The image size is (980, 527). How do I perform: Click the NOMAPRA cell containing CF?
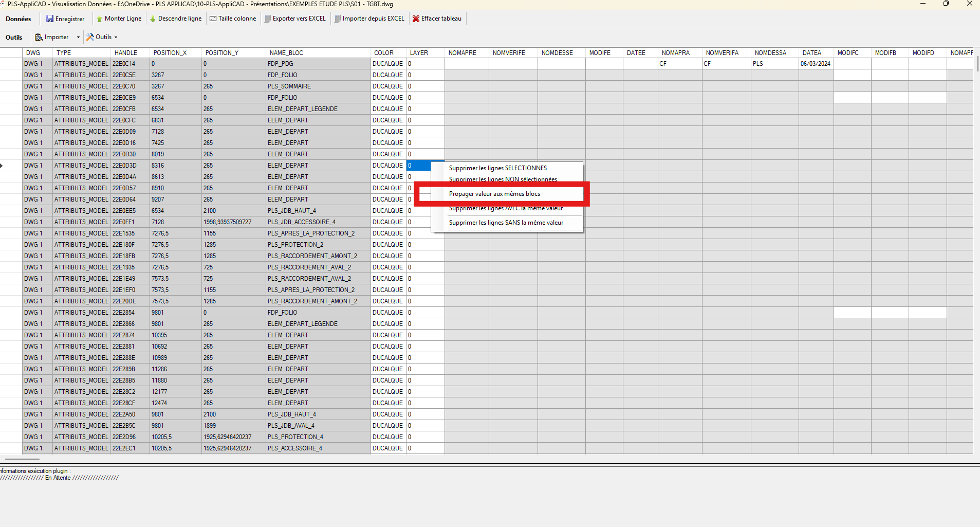pyautogui.click(x=679, y=64)
